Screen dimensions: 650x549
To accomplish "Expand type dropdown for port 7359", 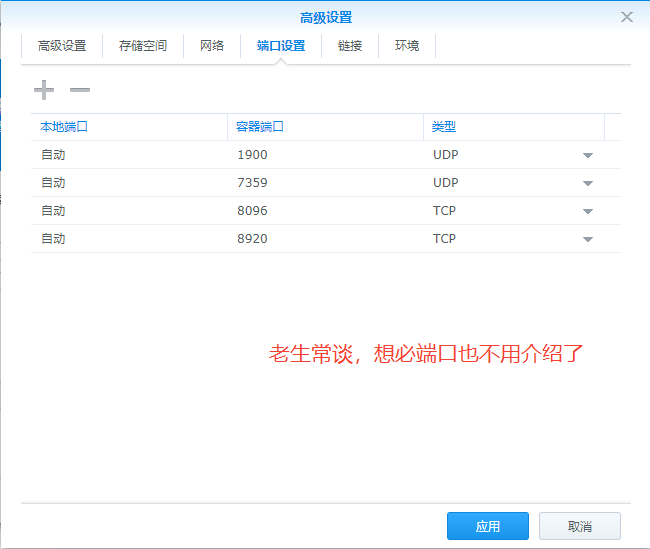I will (587, 183).
